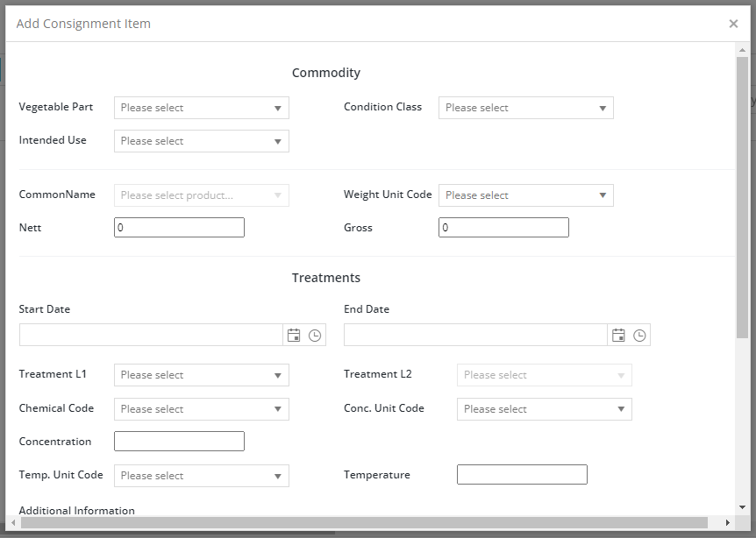Image resolution: width=756 pixels, height=538 pixels.
Task: Click the vertical scrollbar thumb
Action: click(742, 197)
